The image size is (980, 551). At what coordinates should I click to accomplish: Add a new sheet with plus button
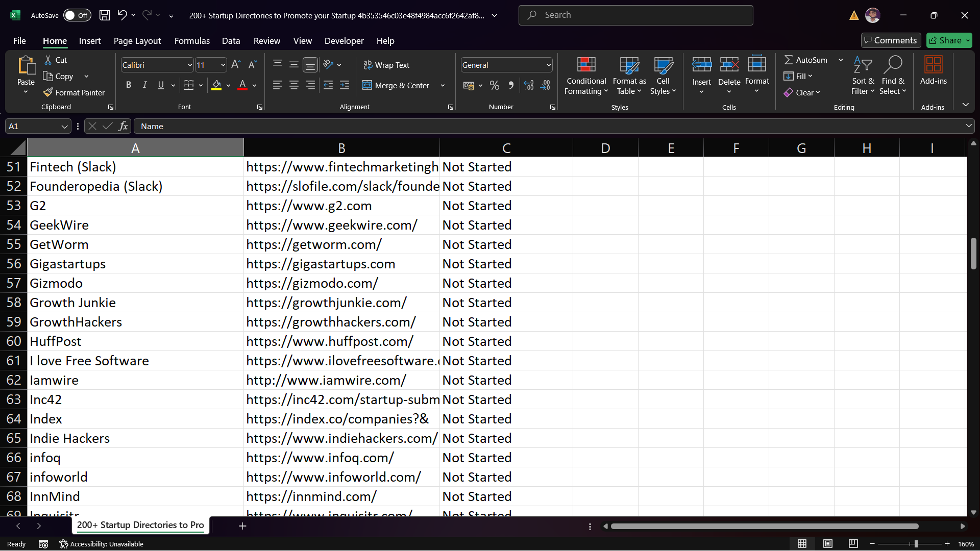(242, 526)
